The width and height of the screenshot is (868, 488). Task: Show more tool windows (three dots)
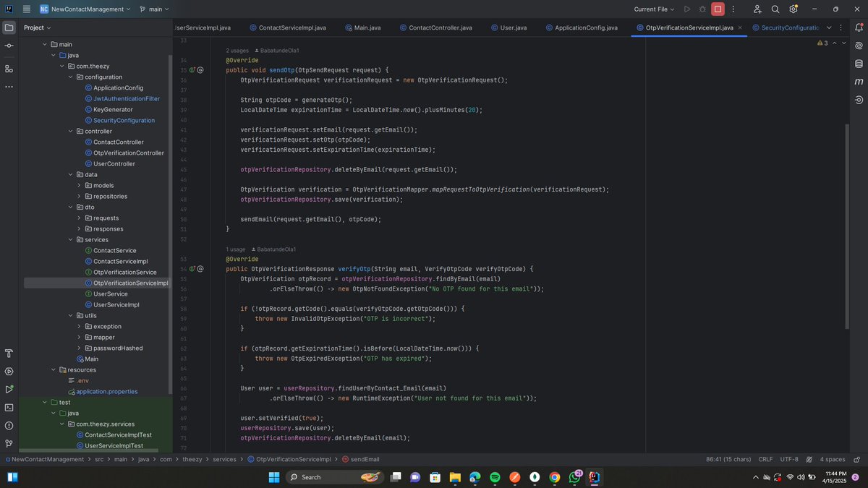point(9,87)
